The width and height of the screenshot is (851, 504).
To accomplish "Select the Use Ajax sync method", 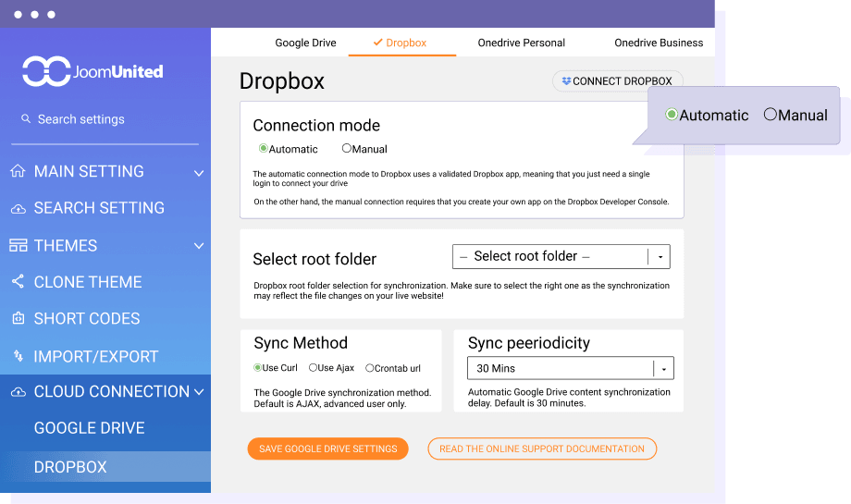I will tap(314, 368).
